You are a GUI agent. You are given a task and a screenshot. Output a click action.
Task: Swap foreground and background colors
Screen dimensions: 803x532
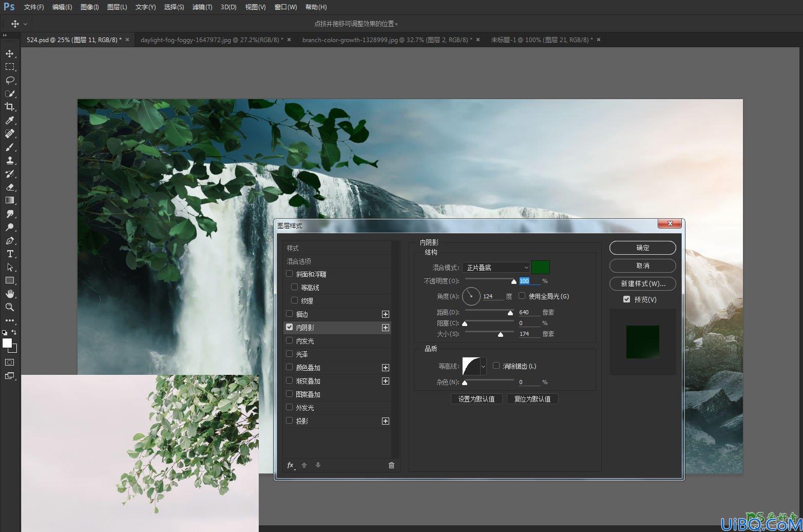(14, 332)
